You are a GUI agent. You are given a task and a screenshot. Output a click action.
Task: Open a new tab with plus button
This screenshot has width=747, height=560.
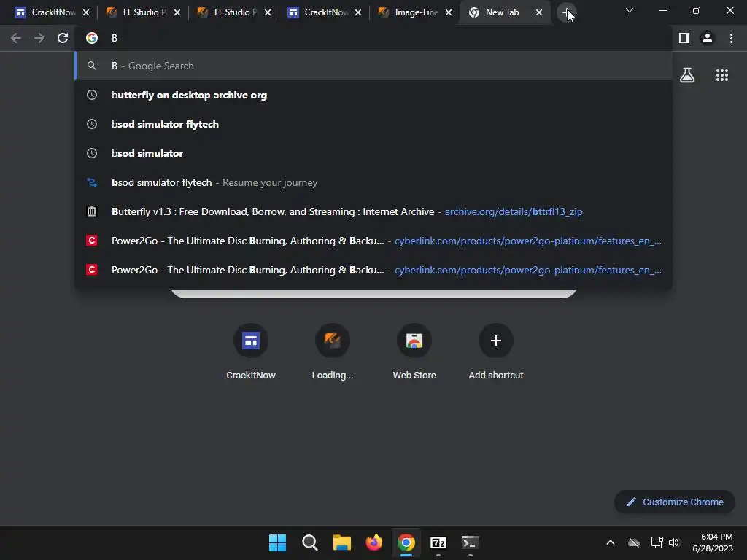pyautogui.click(x=566, y=13)
